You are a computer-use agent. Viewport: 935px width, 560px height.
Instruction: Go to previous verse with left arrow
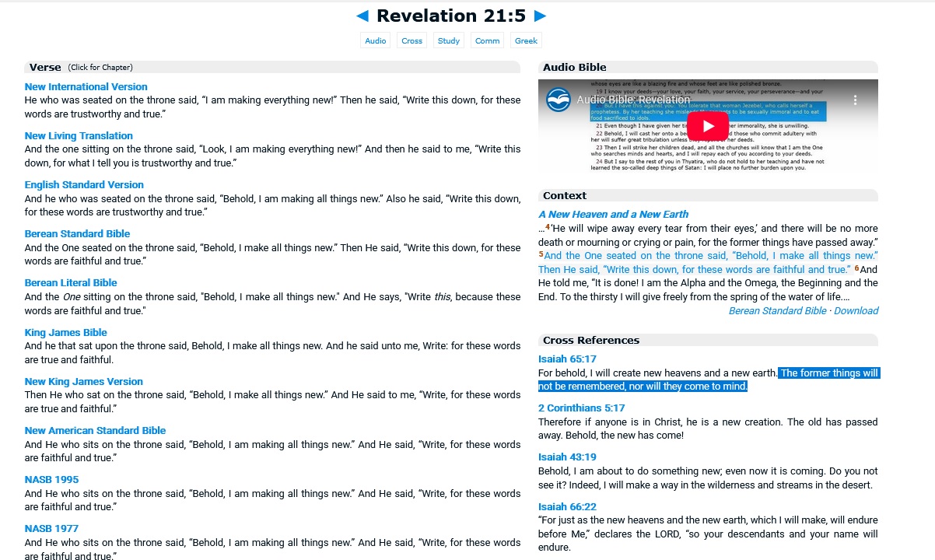(x=362, y=16)
